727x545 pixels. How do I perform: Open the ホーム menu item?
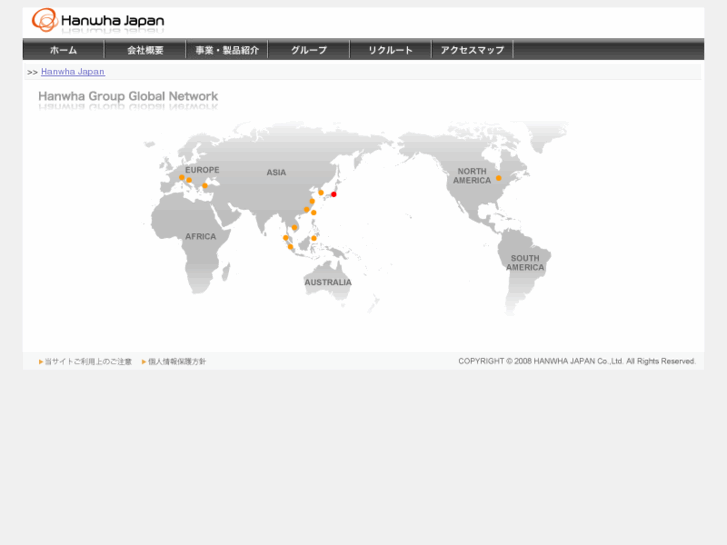tap(64, 50)
